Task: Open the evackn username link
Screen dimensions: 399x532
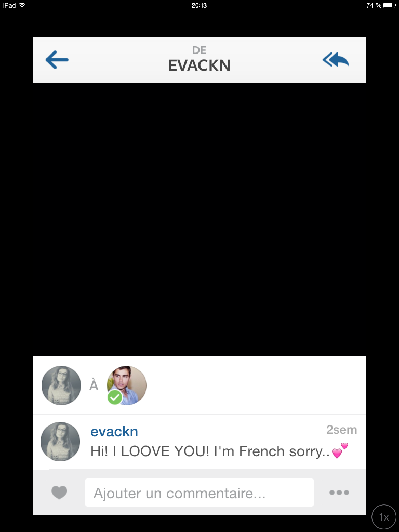Action: 114,432
